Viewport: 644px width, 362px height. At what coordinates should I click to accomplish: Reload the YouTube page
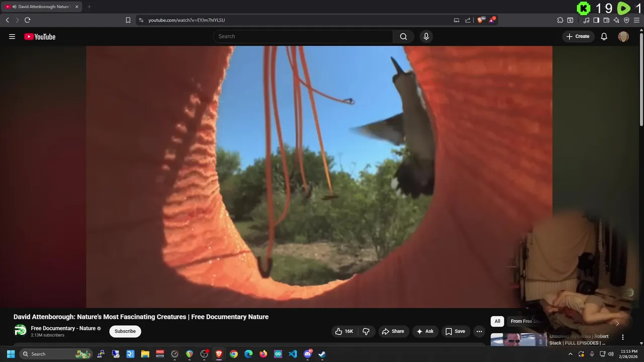click(28, 20)
